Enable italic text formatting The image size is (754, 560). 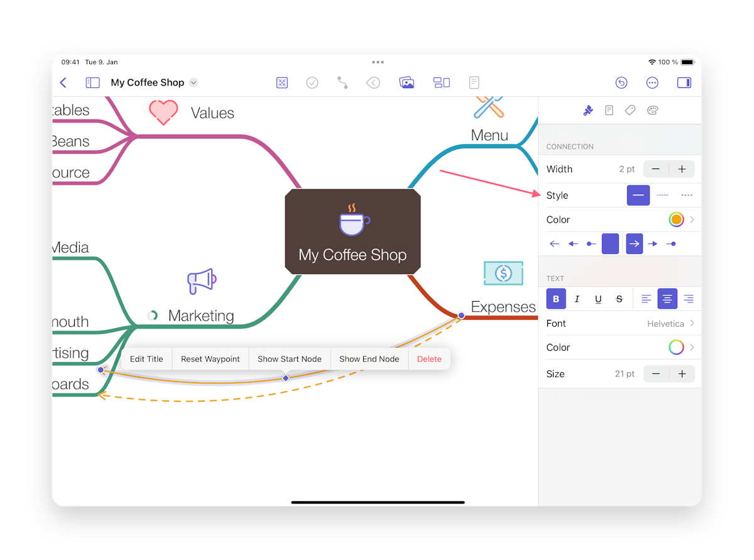577,299
